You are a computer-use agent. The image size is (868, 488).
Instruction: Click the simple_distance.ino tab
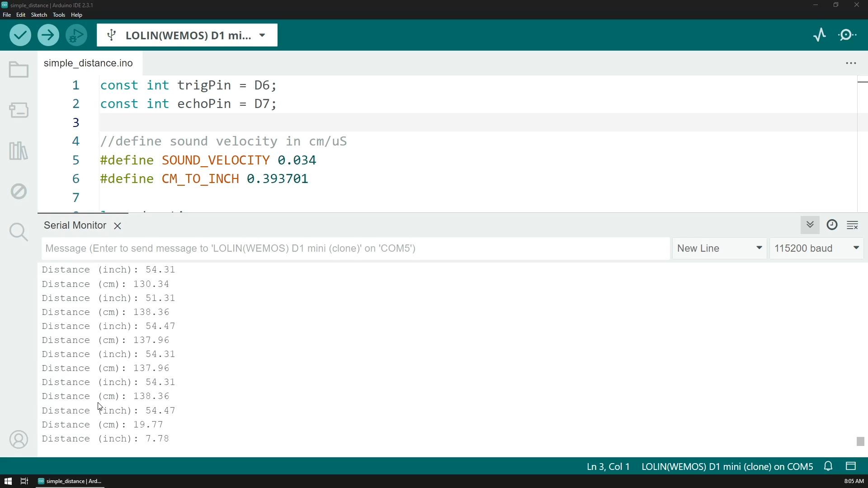pos(88,62)
